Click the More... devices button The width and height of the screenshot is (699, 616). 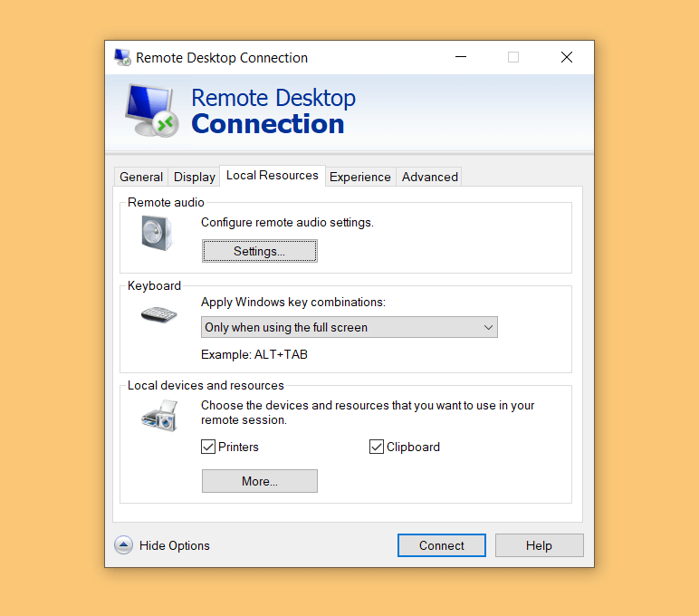pos(260,481)
